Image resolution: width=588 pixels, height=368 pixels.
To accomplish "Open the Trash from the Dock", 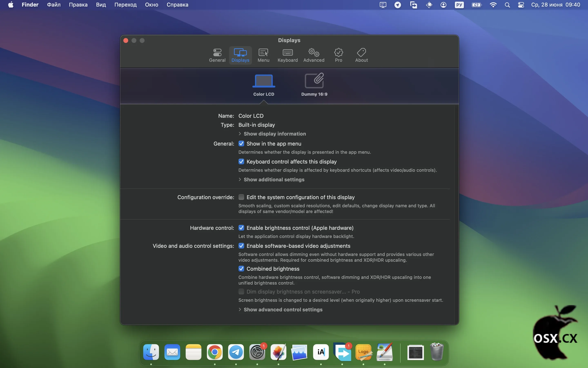I will pos(437,352).
